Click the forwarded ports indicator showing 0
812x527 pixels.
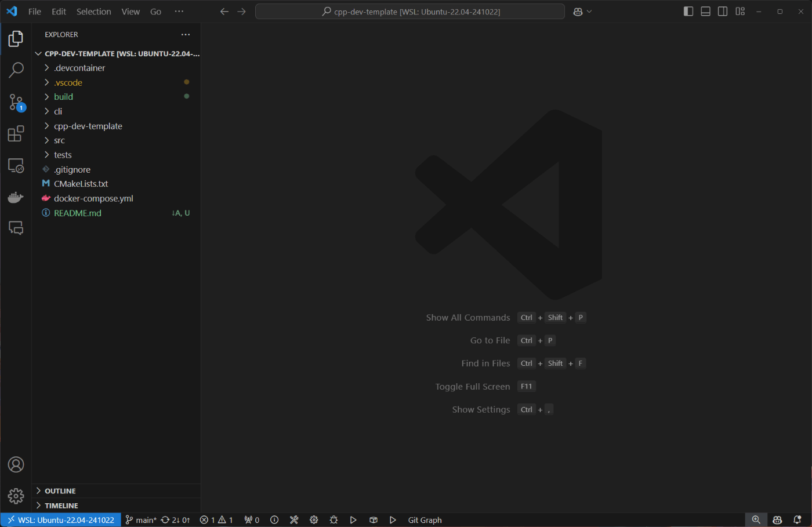coord(252,520)
